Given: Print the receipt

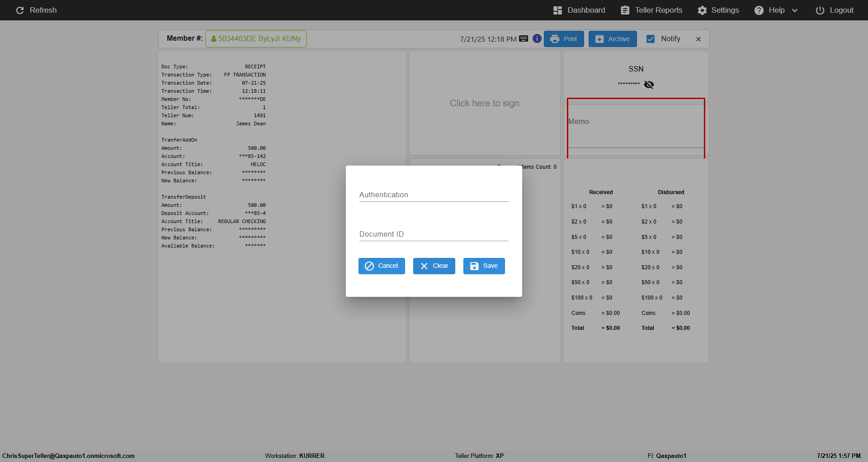Looking at the screenshot, I should (x=564, y=39).
